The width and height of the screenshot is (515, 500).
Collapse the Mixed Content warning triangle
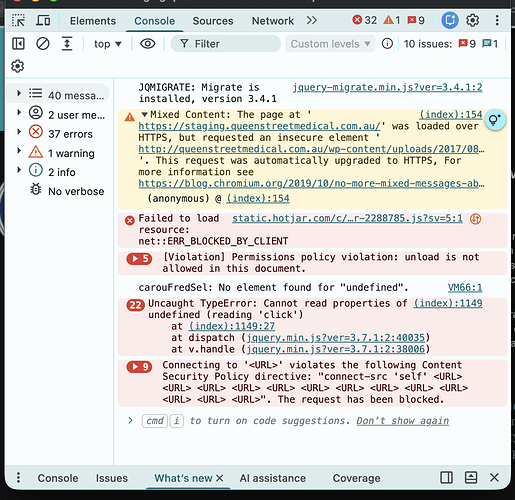pos(144,114)
